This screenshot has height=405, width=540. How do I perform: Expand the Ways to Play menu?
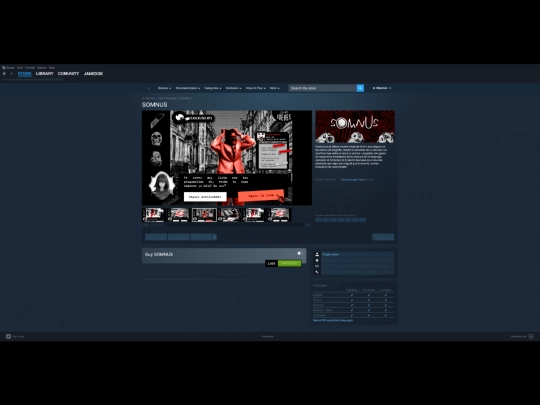tap(256, 88)
